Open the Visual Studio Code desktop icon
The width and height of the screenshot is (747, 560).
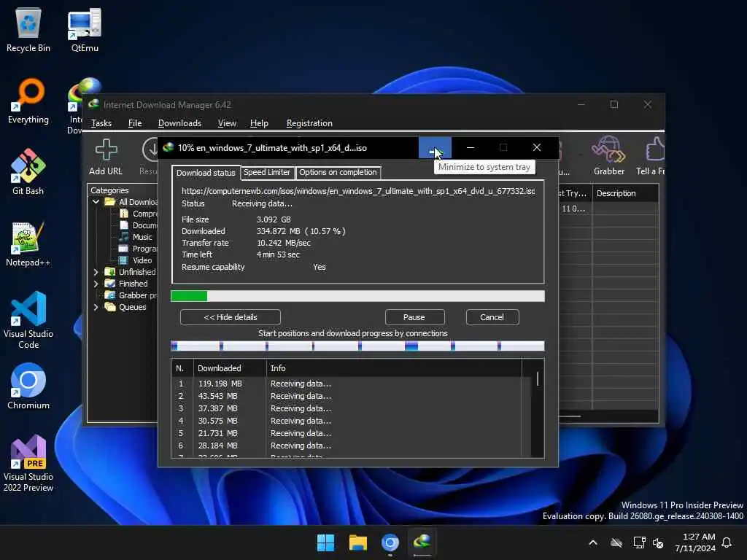coord(28,320)
